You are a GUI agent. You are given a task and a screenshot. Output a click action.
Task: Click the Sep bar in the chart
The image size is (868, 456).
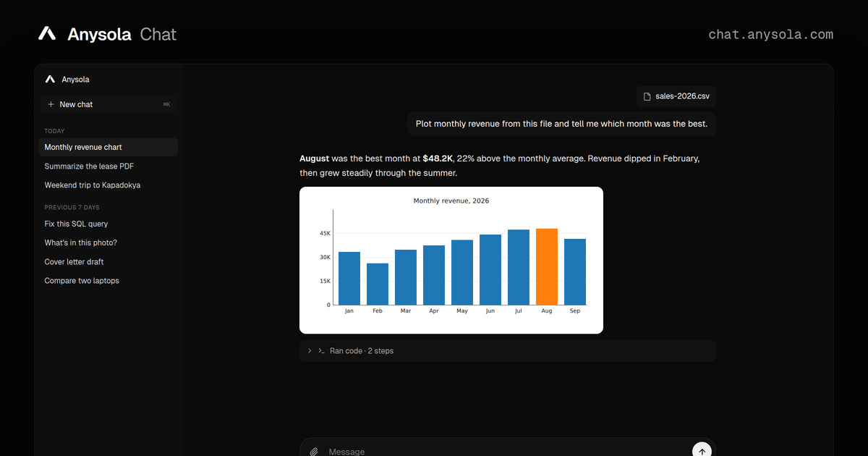tap(575, 271)
